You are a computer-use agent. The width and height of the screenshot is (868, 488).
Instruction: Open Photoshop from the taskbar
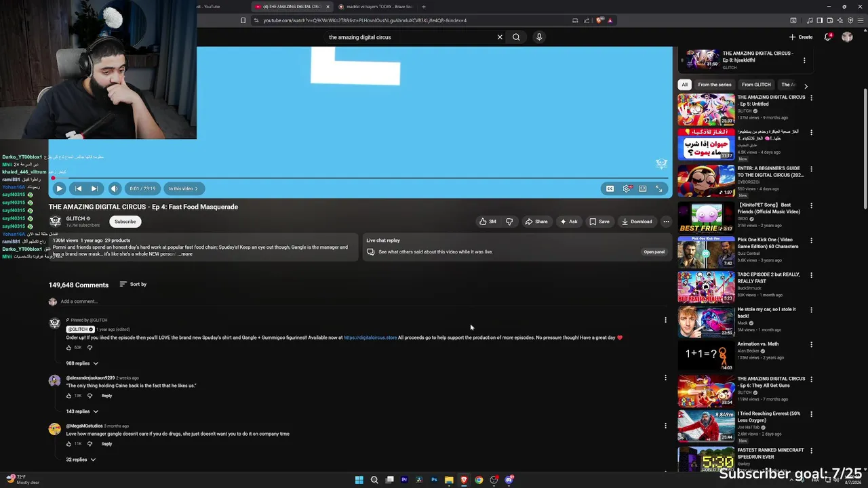(x=434, y=480)
